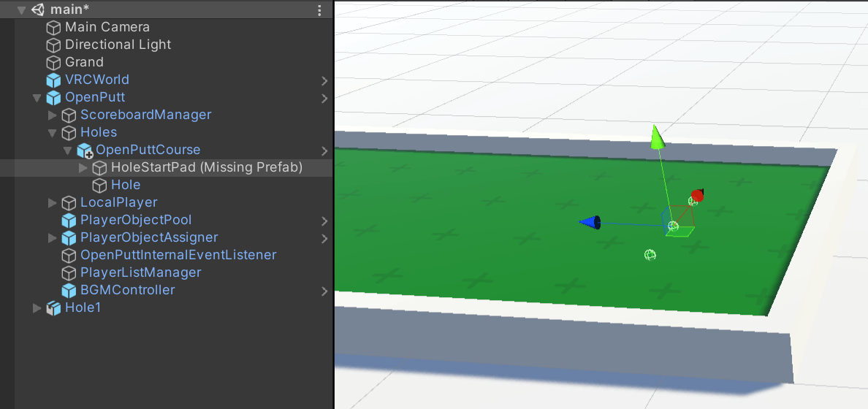Click the Main Camera cube icon

[53, 27]
